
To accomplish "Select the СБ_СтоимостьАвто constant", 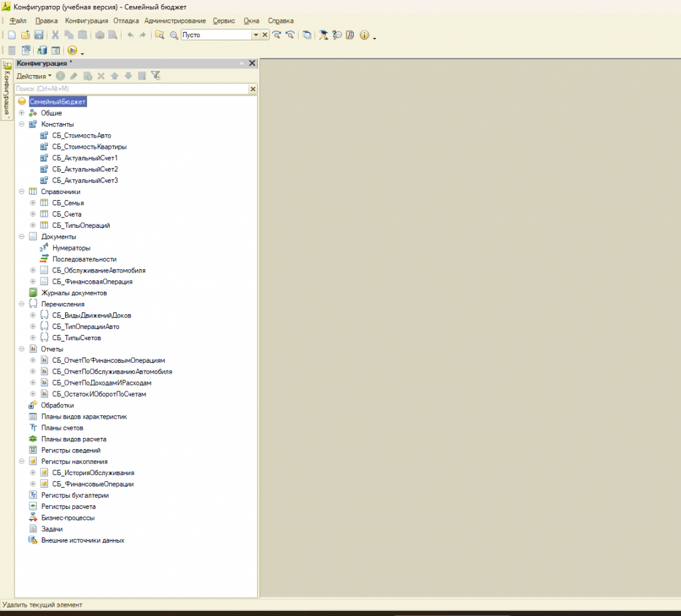I will tap(81, 136).
